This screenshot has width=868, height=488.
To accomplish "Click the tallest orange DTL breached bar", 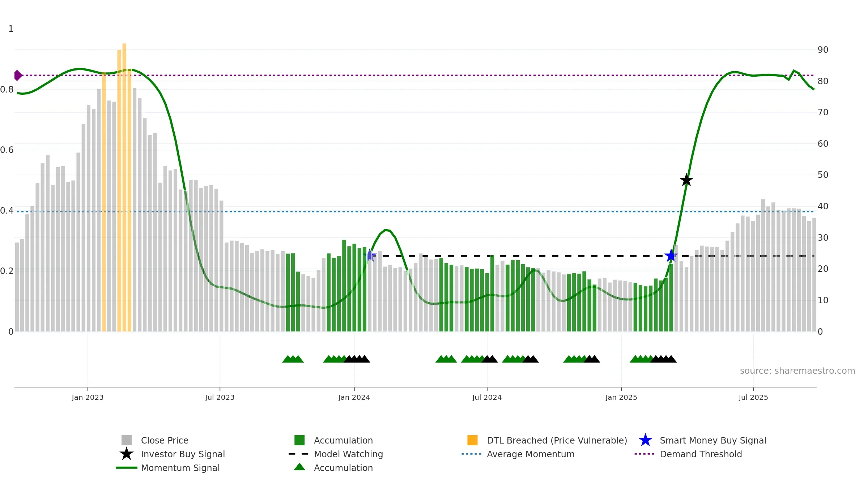I will (124, 187).
